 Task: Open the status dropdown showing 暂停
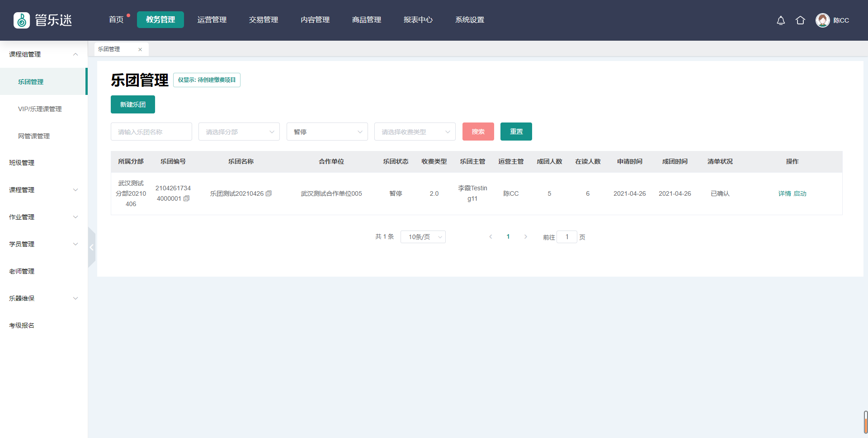pos(327,132)
